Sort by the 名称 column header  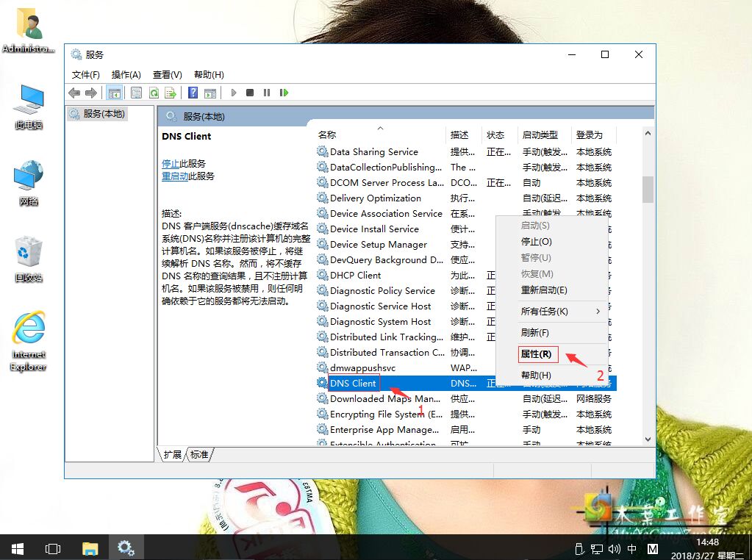[x=380, y=134]
